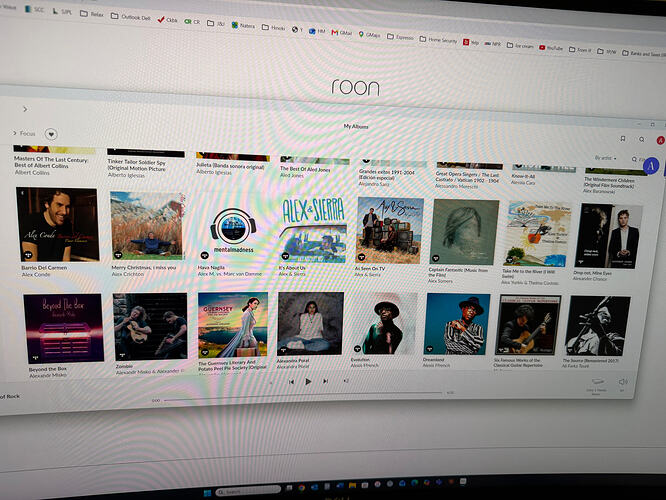This screenshot has width=666, height=500.
Task: Open the By artist sort dropdown
Action: click(x=605, y=158)
